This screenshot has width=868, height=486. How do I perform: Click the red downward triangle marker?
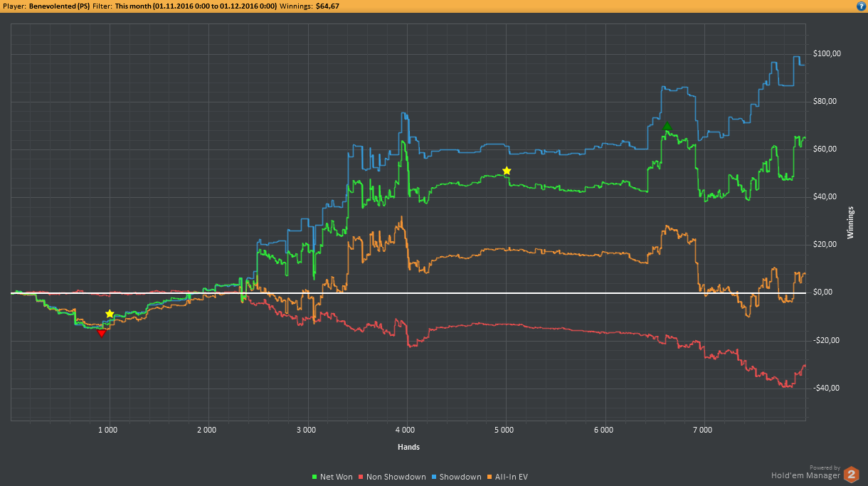click(x=102, y=333)
